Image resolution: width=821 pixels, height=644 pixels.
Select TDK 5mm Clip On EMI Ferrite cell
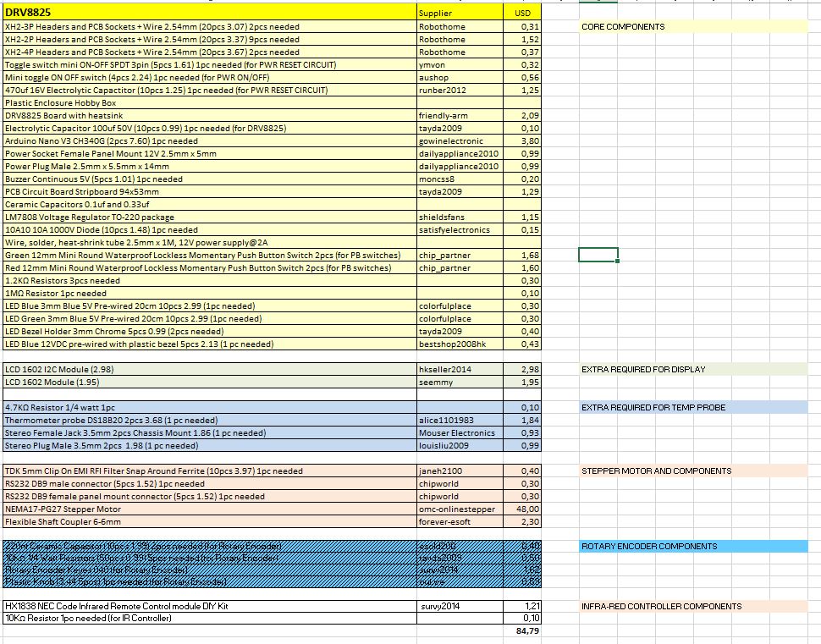210,471
